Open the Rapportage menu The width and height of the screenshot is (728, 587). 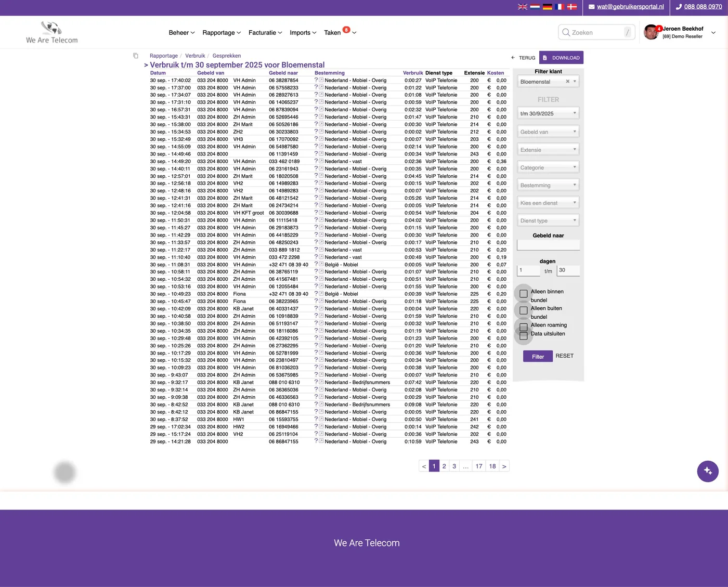pyautogui.click(x=222, y=33)
